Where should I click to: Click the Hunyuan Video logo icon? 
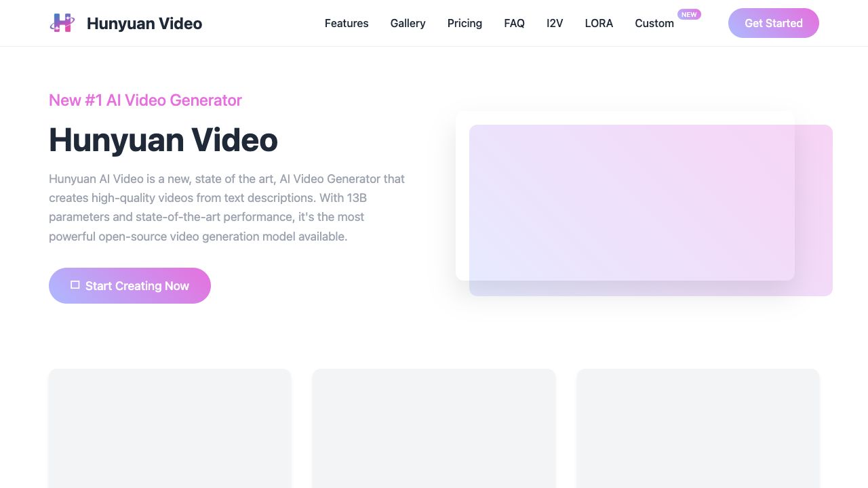(x=62, y=23)
